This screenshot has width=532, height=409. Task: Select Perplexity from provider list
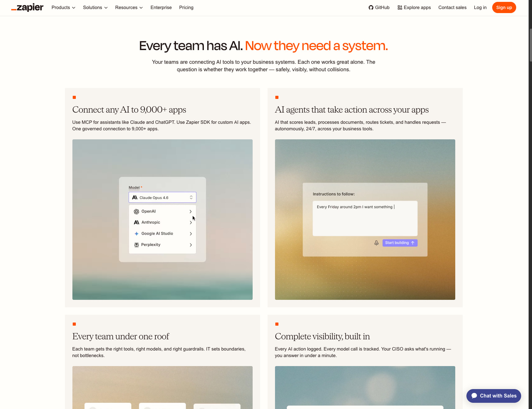pyautogui.click(x=163, y=245)
